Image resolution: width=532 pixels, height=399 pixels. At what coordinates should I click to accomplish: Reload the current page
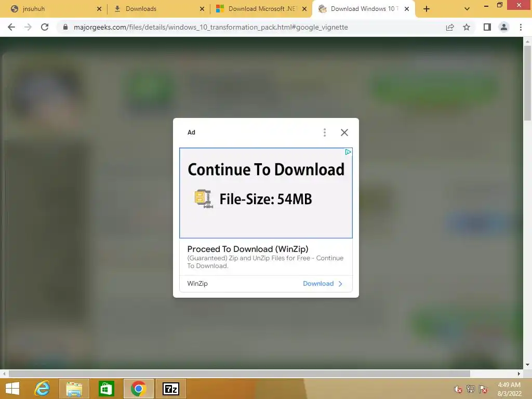pos(45,27)
